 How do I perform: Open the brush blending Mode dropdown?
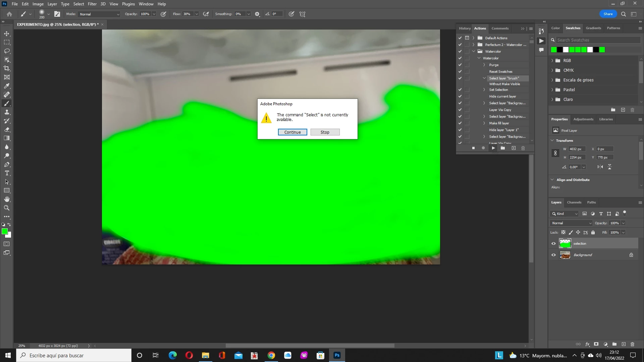[x=99, y=14]
